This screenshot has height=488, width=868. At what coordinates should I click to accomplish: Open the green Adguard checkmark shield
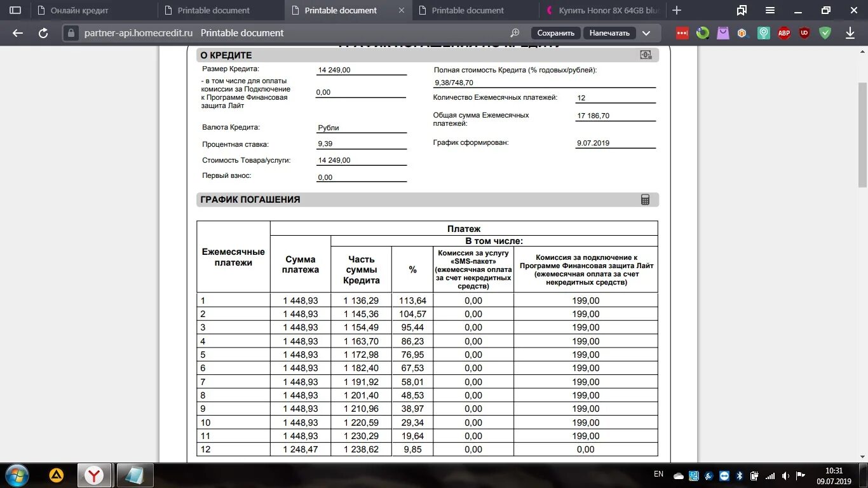825,33
